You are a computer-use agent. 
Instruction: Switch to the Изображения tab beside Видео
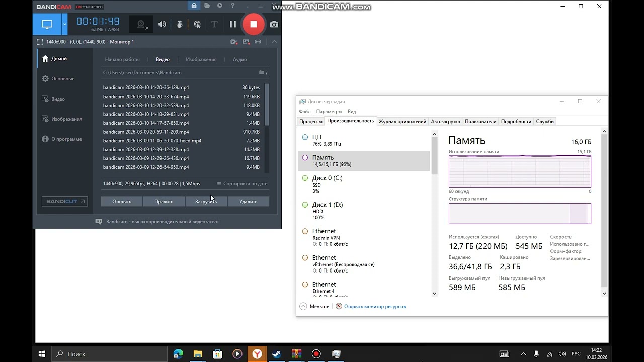[x=201, y=59]
